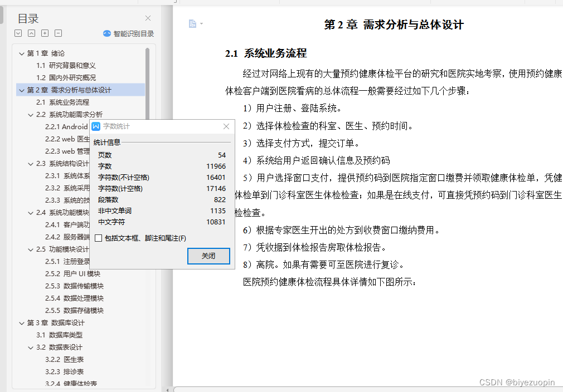Jump to 2.5.4 数据处理模块
Screen dimensions: 563x392
[x=74, y=298]
